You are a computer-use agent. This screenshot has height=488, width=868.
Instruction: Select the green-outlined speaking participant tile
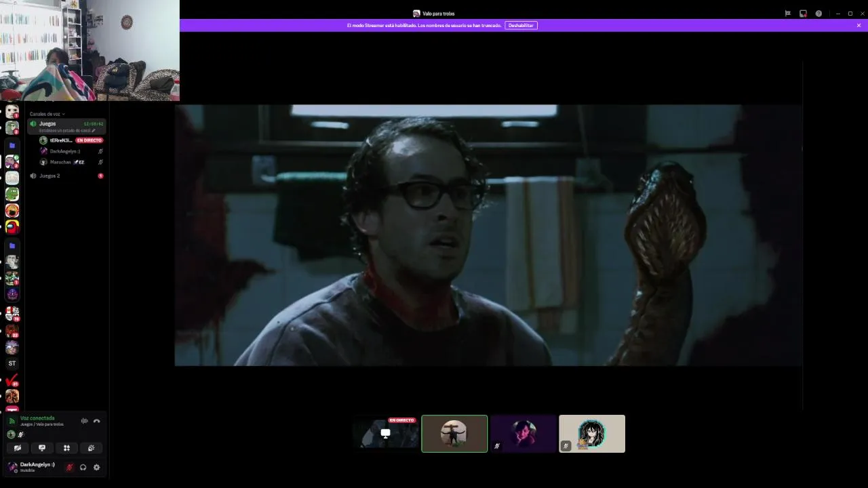click(454, 434)
